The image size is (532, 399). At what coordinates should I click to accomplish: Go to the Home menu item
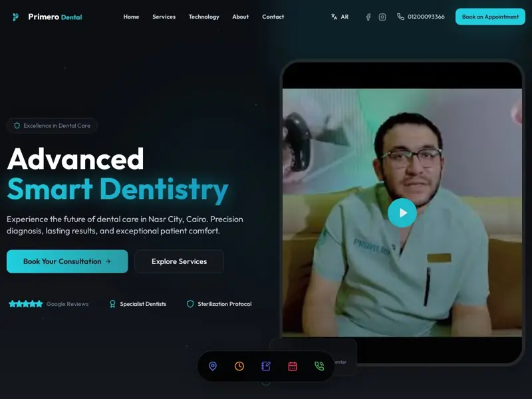click(131, 17)
